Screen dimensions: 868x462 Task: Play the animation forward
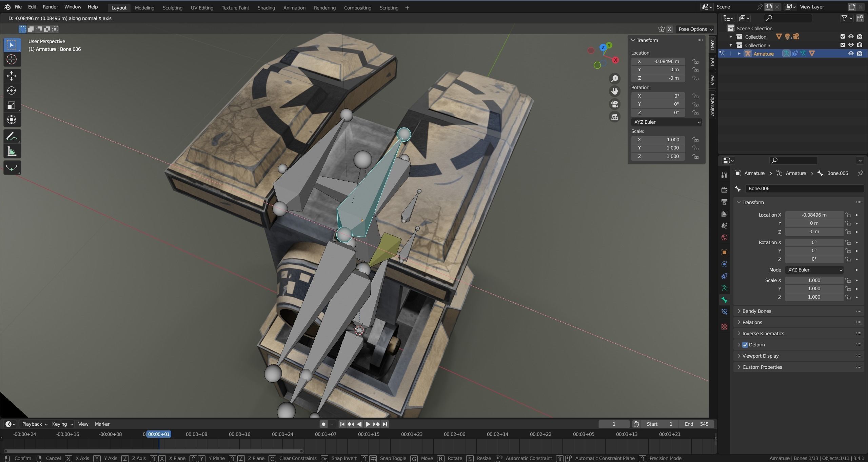click(x=368, y=424)
